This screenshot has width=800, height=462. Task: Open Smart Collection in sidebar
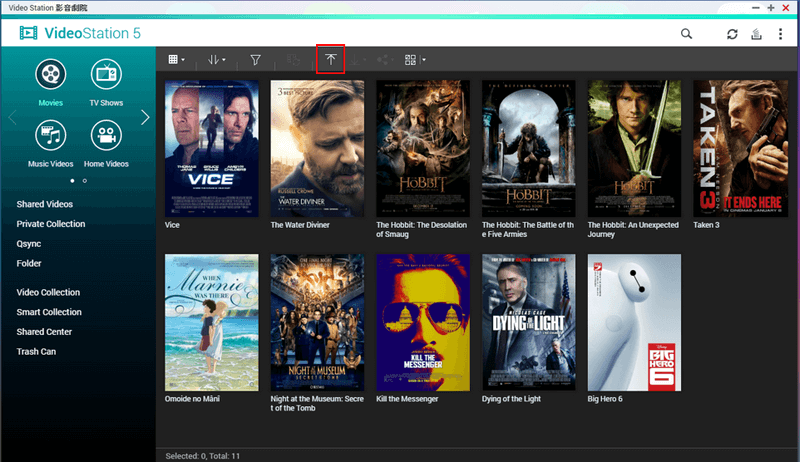(x=49, y=312)
